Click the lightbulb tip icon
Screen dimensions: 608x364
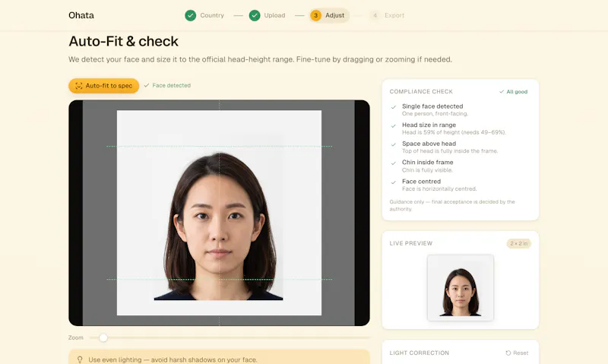(80, 359)
